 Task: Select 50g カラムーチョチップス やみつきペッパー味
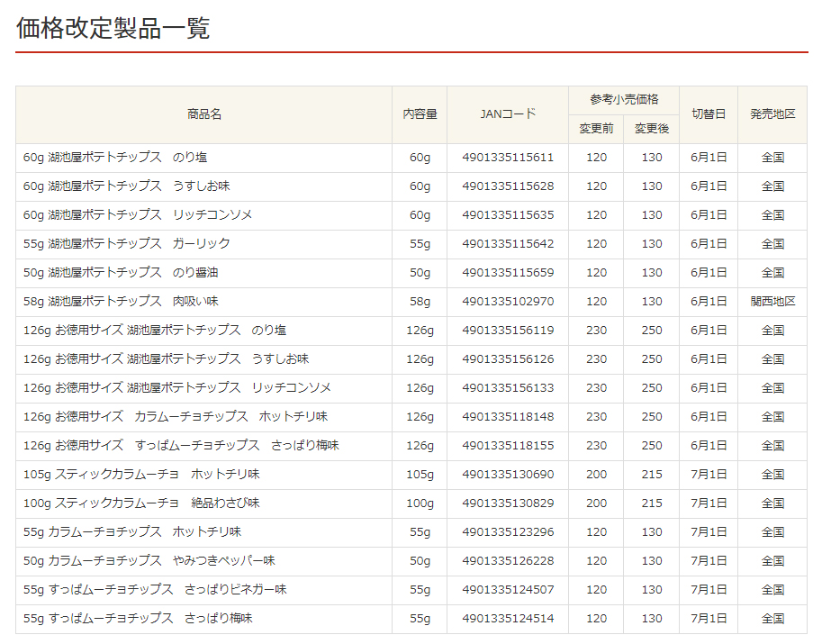point(149,561)
